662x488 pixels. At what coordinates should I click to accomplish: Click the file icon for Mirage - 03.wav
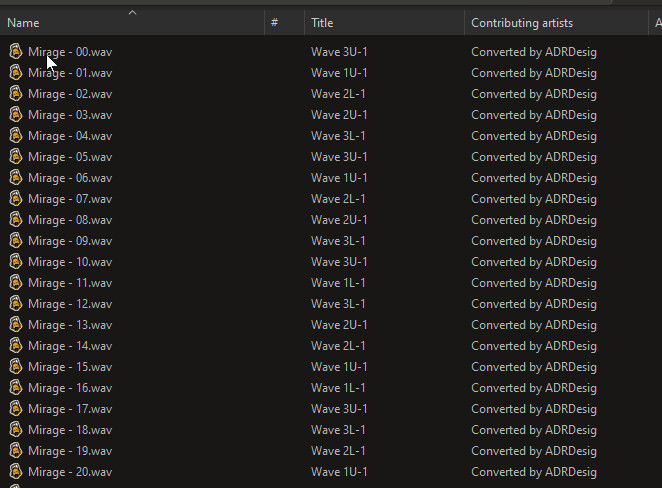16,114
